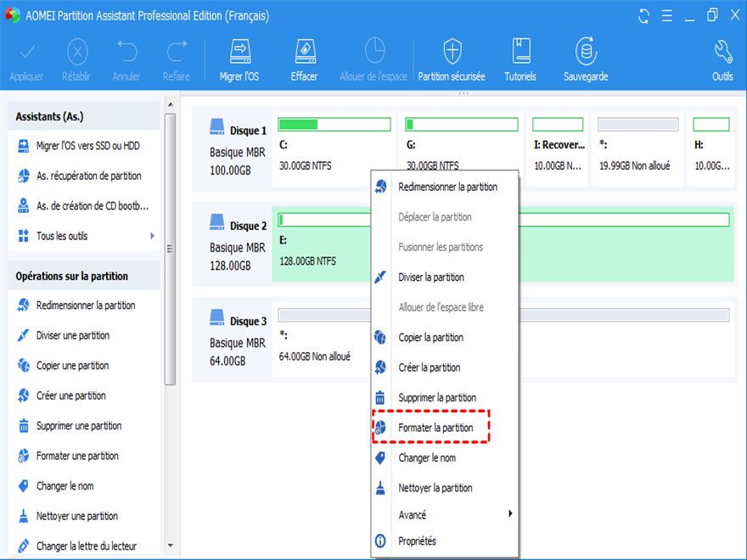Click Formater une partition in sidebar

84,456
